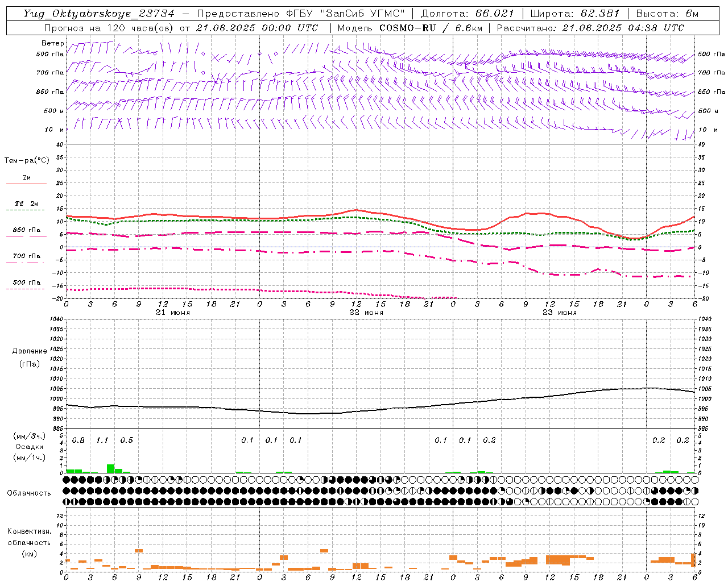Click the Давление pressure panel label
The image size is (728, 582).
(x=30, y=351)
